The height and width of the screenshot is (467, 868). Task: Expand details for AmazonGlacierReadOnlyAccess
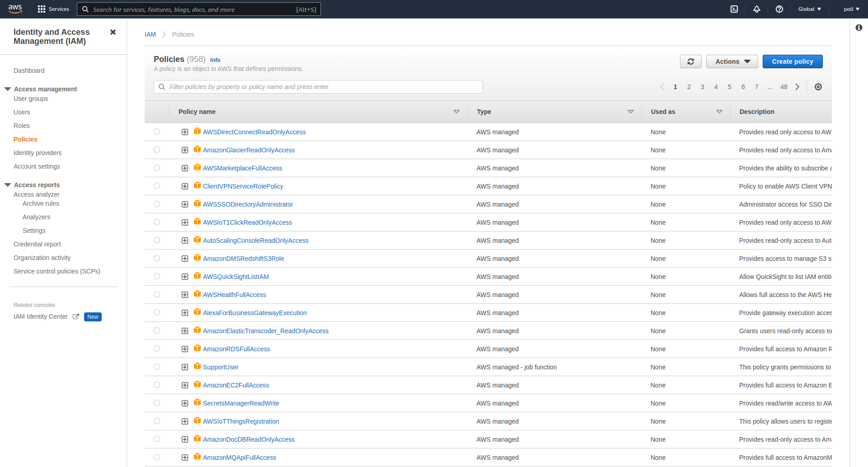[184, 150]
